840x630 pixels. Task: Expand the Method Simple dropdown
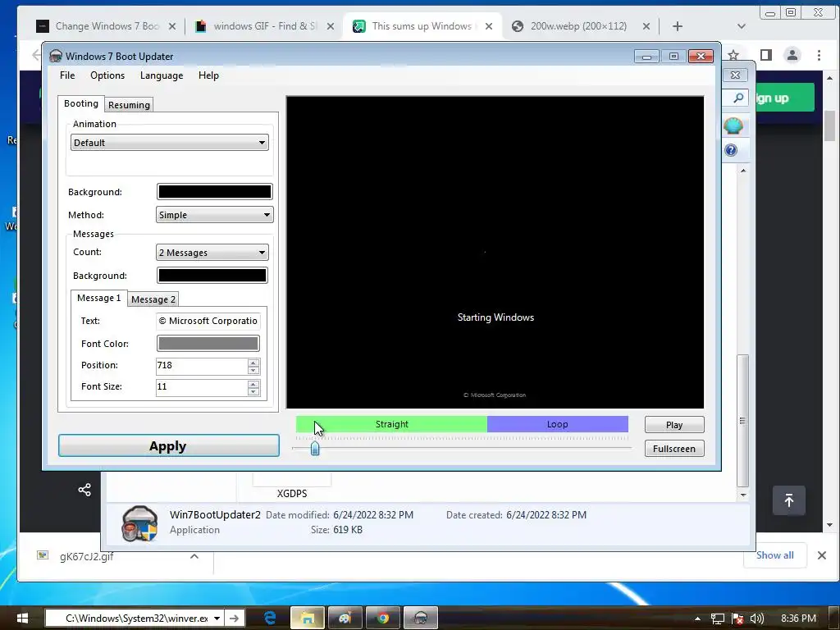click(x=214, y=215)
